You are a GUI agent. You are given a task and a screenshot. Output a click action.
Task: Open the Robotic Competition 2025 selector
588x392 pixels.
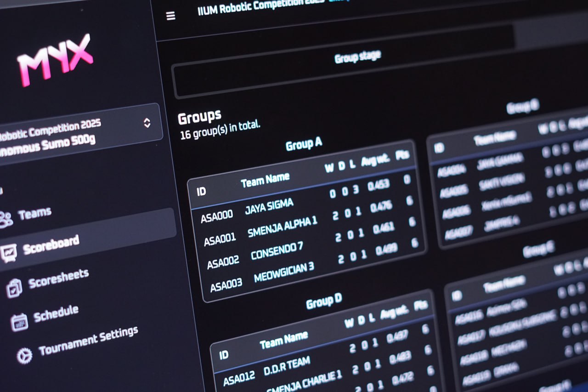tap(78, 134)
